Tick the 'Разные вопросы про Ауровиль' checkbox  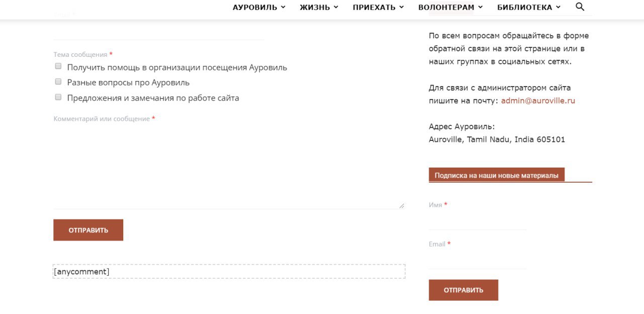pos(58,82)
